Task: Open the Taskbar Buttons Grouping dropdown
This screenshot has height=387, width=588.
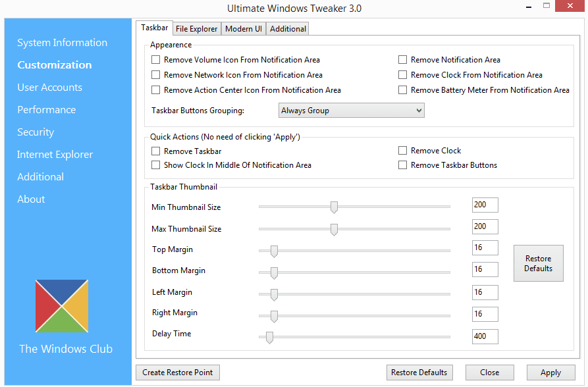Action: pyautogui.click(x=352, y=111)
